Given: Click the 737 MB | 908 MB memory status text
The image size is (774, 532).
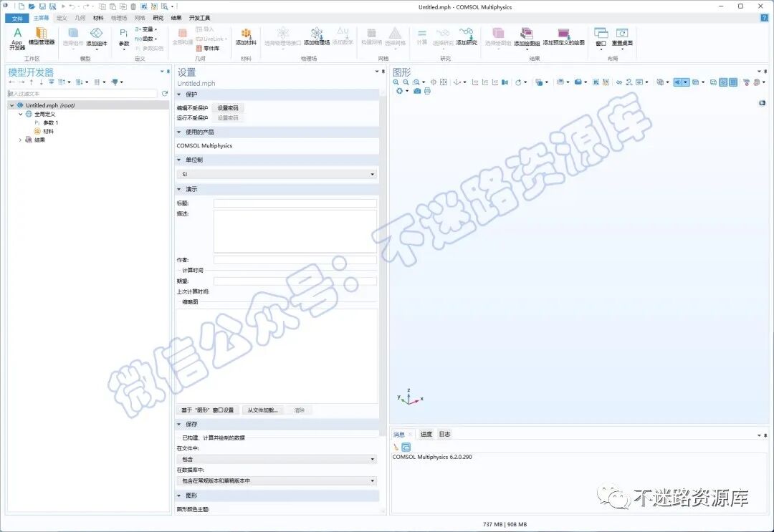Looking at the screenshot, I should [x=505, y=524].
